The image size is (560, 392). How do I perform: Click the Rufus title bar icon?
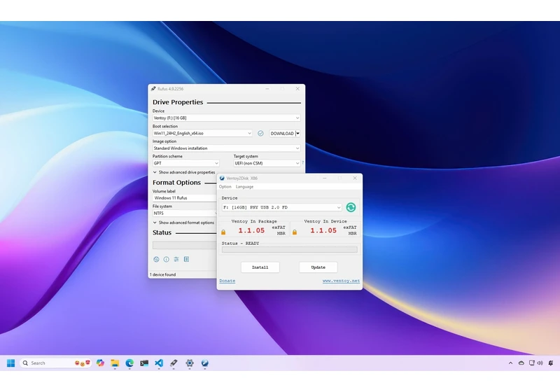[153, 88]
